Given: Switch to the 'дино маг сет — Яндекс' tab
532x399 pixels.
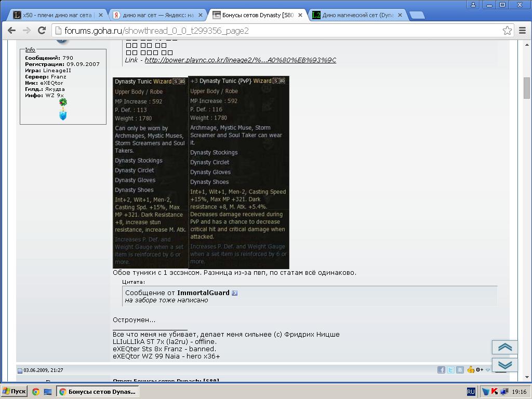Looking at the screenshot, I should 156,15.
